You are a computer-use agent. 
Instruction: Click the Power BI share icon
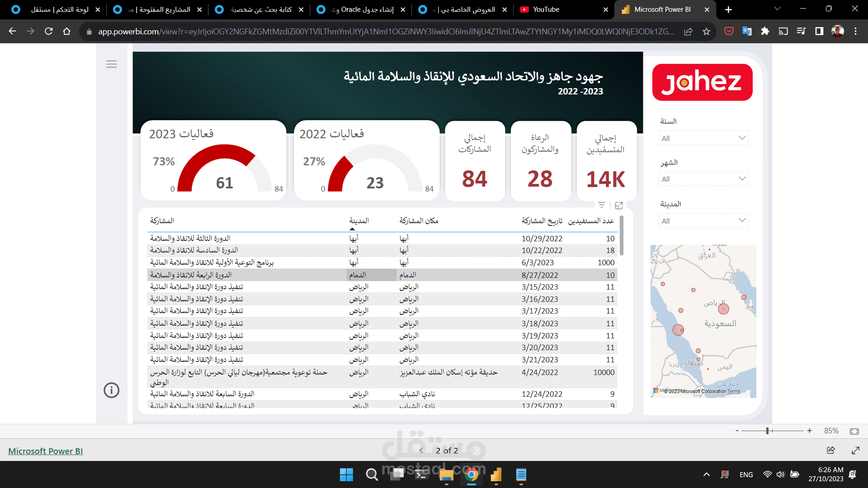(x=830, y=450)
